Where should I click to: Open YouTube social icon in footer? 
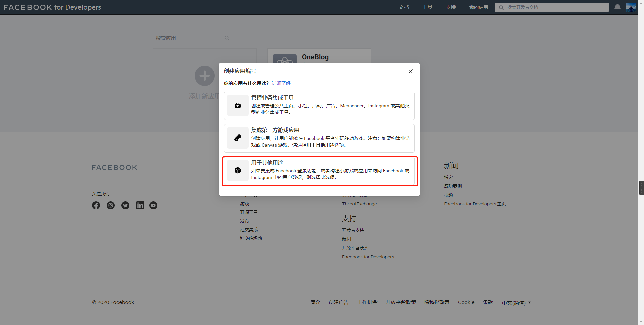click(x=153, y=205)
